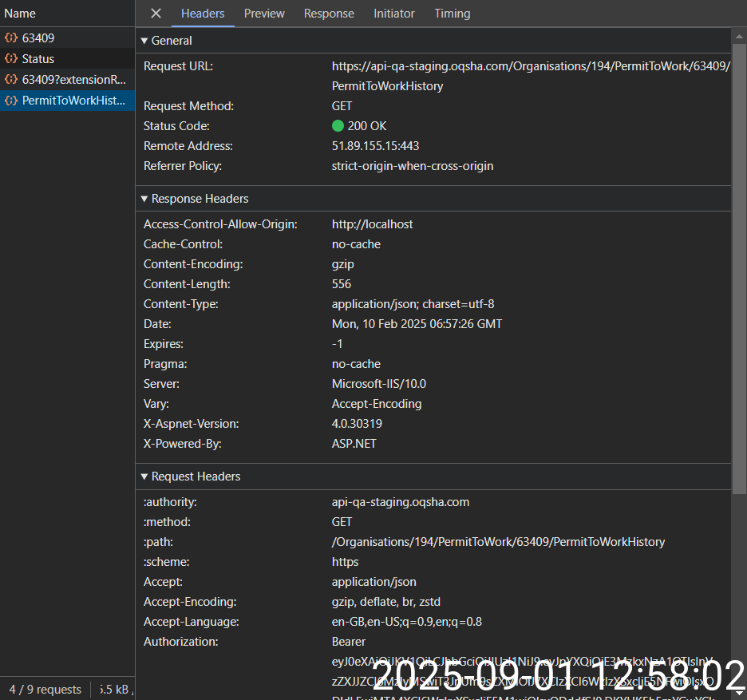
Task: Close the request details panel
Action: click(156, 14)
